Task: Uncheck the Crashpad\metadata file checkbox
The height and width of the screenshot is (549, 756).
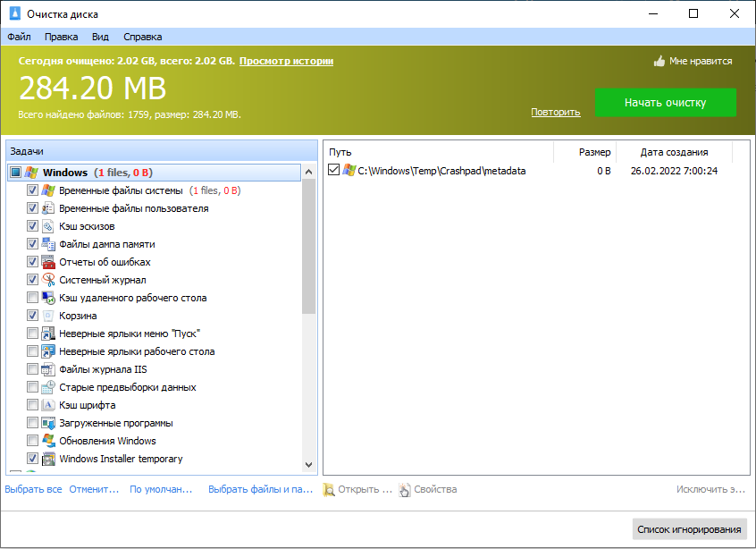Action: click(333, 169)
